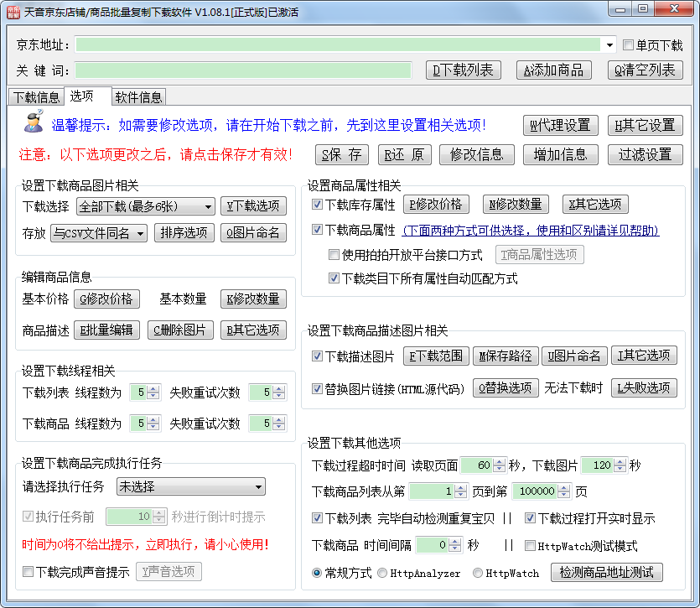The height and width of the screenshot is (608, 700).
Task: Click Q清空列表 to clear the list
Action: tap(645, 70)
